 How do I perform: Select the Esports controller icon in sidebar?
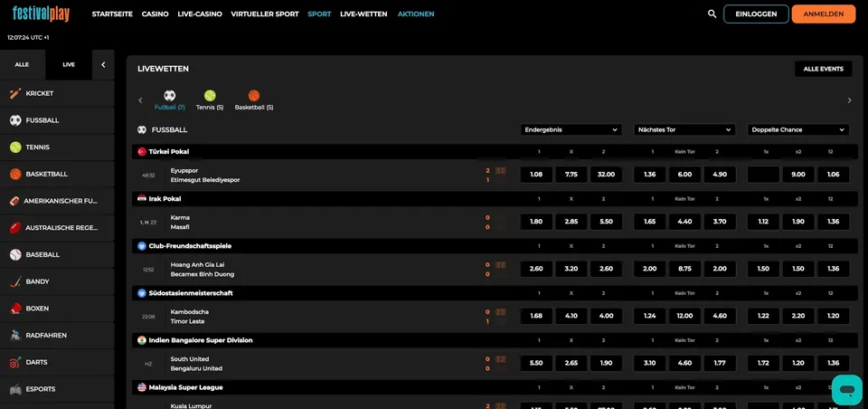(x=15, y=389)
